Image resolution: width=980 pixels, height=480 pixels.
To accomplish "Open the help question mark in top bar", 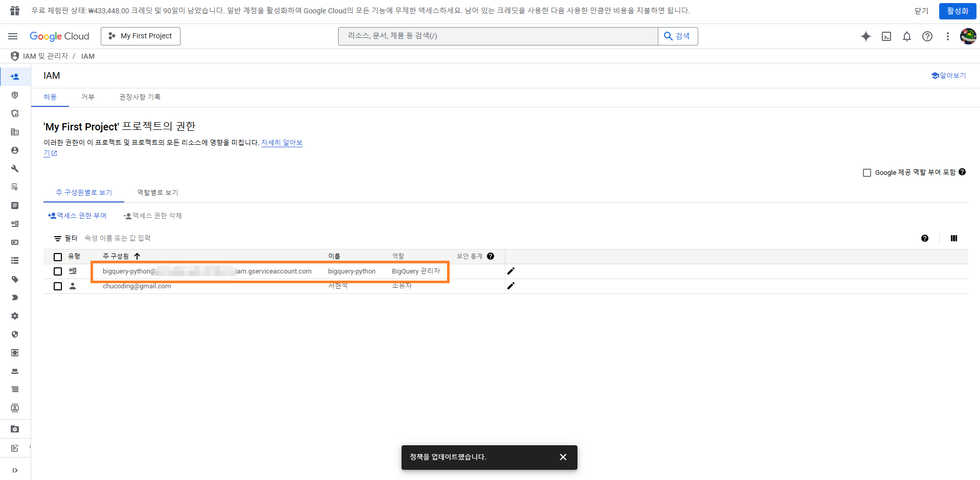I will [x=927, y=36].
